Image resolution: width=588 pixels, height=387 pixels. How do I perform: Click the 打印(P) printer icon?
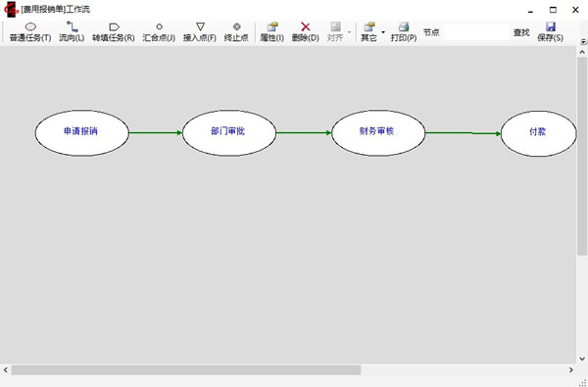click(x=404, y=26)
